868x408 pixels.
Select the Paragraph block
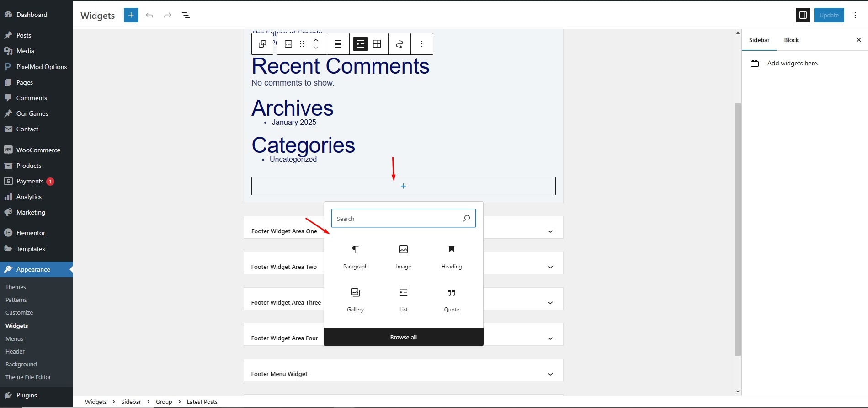pos(356,257)
